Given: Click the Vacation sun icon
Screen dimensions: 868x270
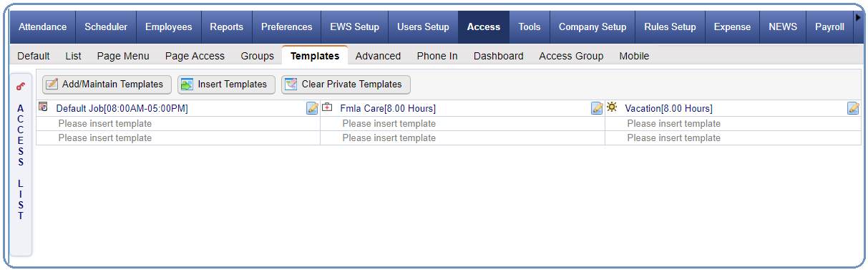Looking at the screenshot, I should (612, 107).
